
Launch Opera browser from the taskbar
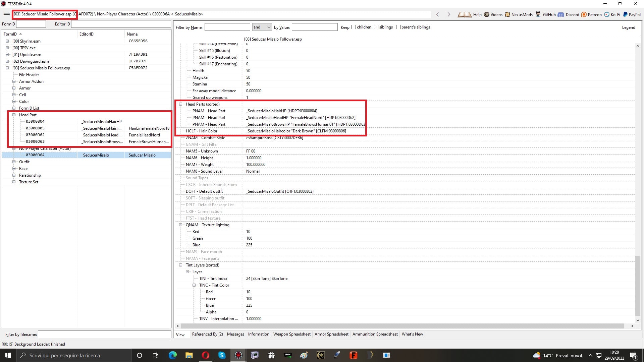click(205, 355)
